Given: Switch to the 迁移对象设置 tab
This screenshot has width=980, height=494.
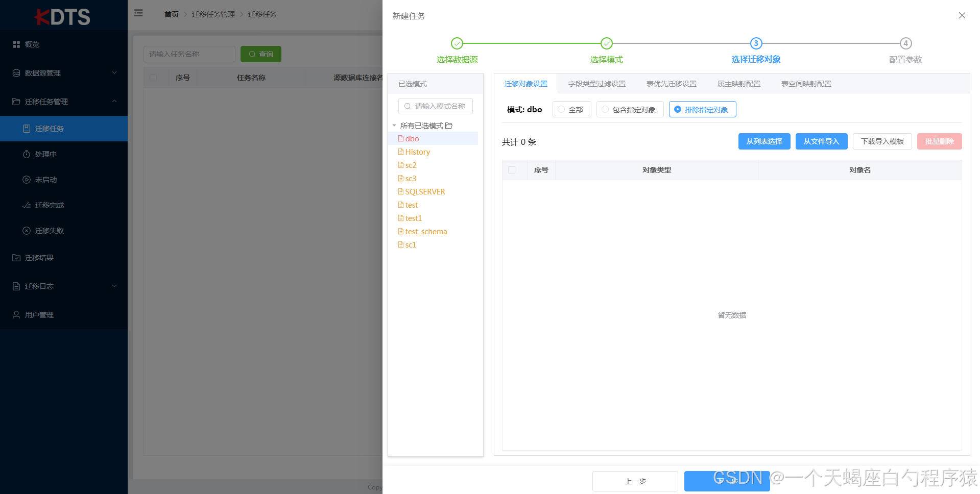Looking at the screenshot, I should [526, 84].
